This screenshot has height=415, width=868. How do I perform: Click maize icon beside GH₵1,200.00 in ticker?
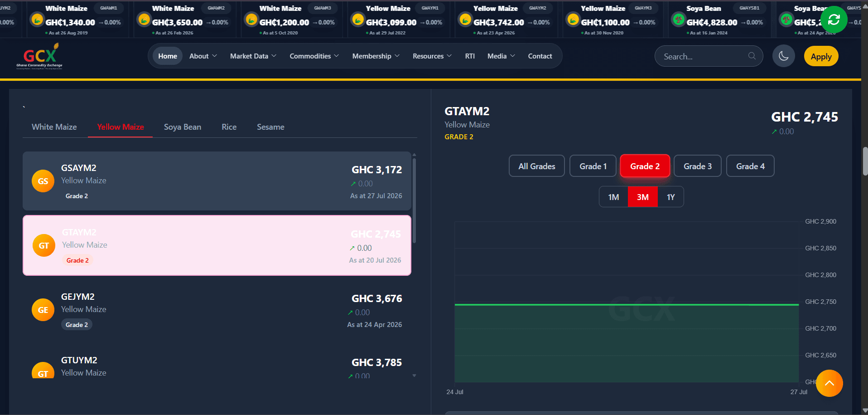[x=251, y=20]
